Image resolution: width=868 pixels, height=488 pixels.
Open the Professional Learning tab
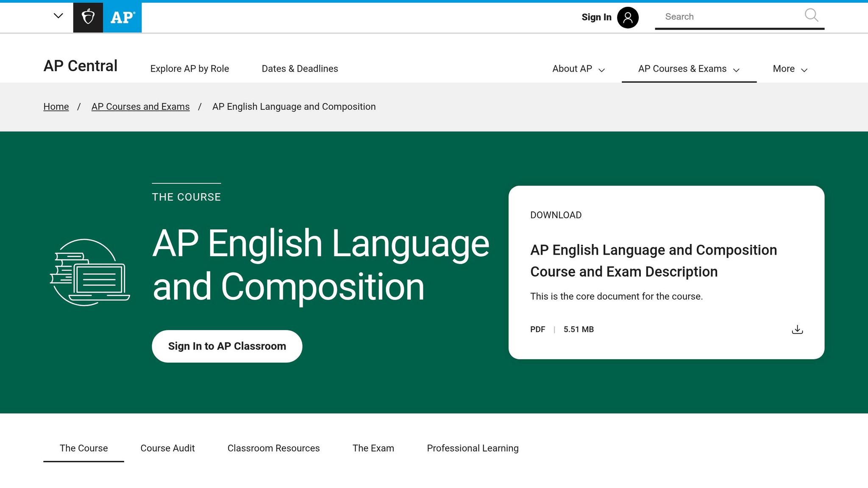(473, 448)
